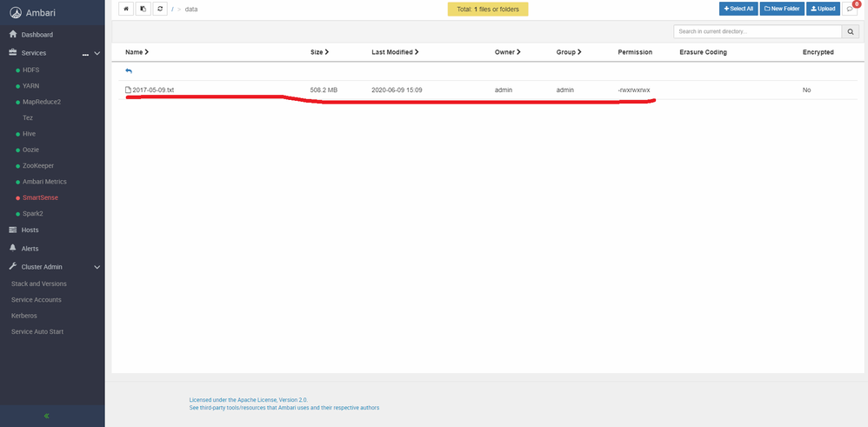Screen dimensions: 868x427
Task: Open the Services ellipsis actions menu
Action: click(x=85, y=54)
